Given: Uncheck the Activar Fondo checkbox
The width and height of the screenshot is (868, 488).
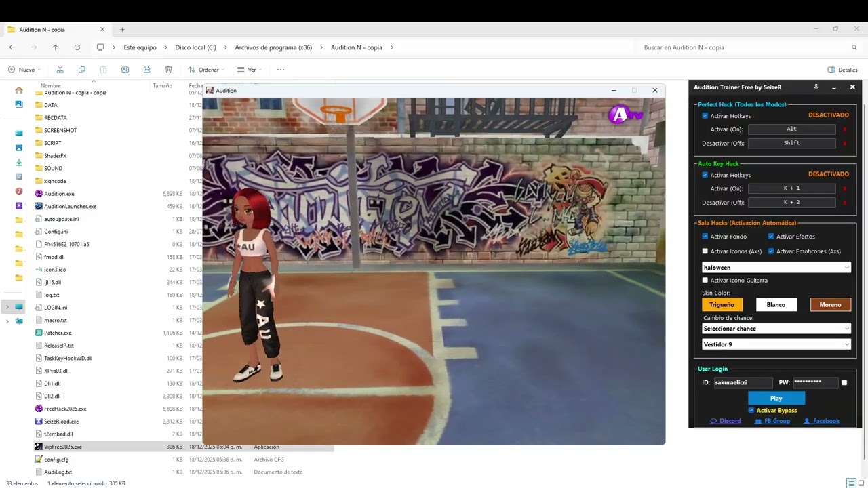Looking at the screenshot, I should [x=705, y=237].
